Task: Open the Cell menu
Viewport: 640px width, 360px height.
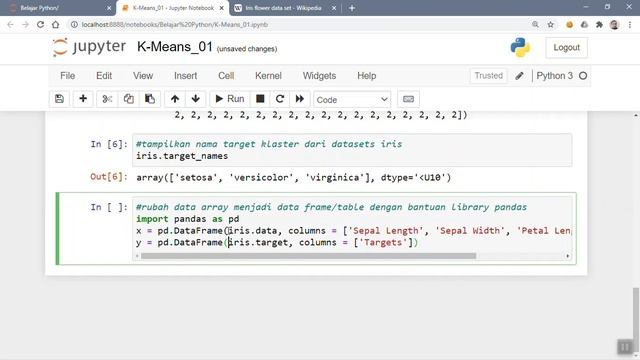Action: (x=226, y=76)
